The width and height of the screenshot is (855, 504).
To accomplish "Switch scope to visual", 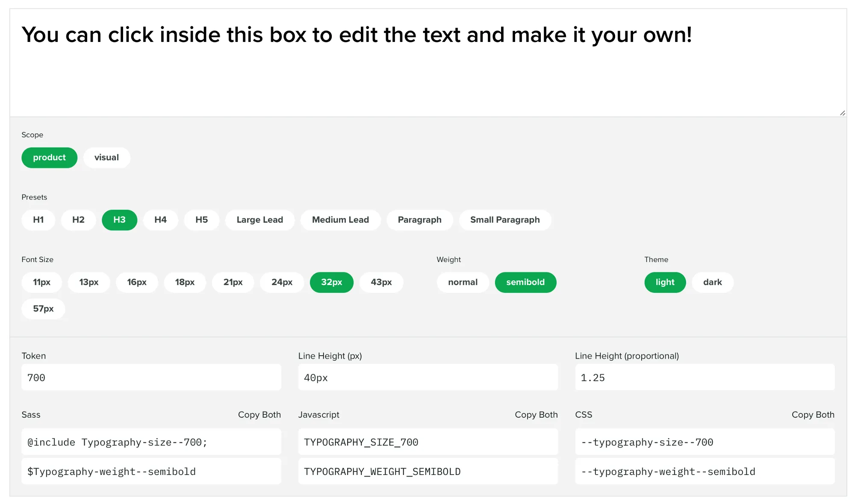I will pyautogui.click(x=106, y=157).
